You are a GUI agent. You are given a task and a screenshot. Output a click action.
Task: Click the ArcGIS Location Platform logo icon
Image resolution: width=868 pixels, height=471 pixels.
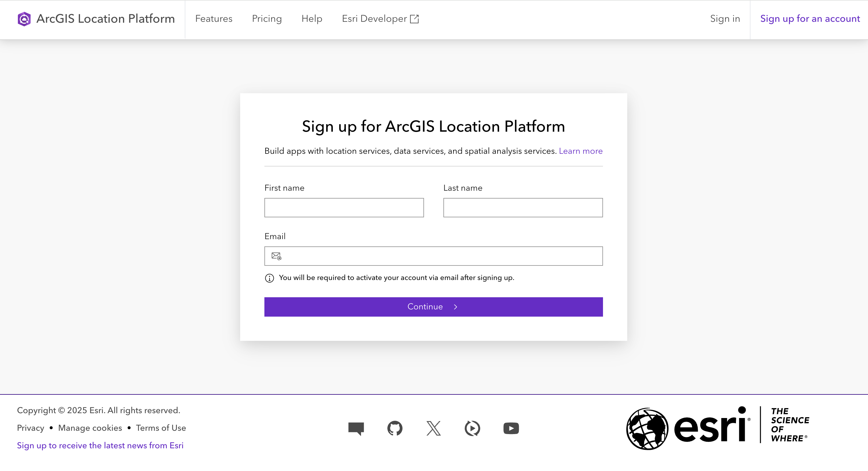click(24, 19)
